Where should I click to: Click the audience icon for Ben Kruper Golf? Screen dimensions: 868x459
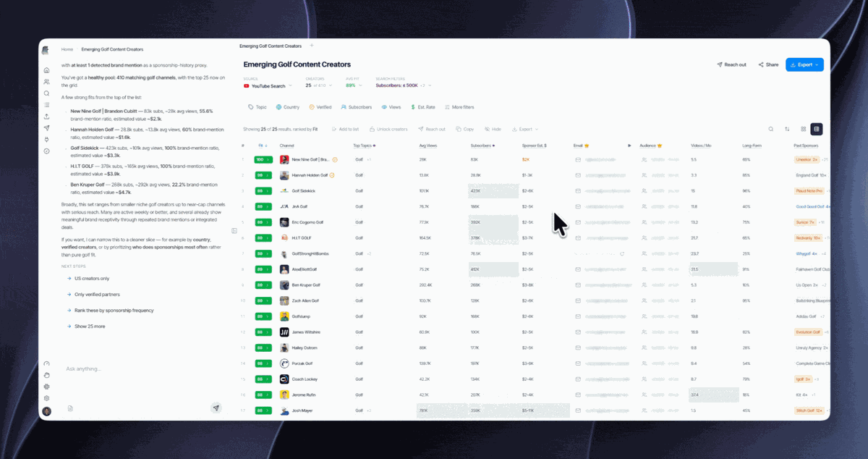pyautogui.click(x=644, y=285)
